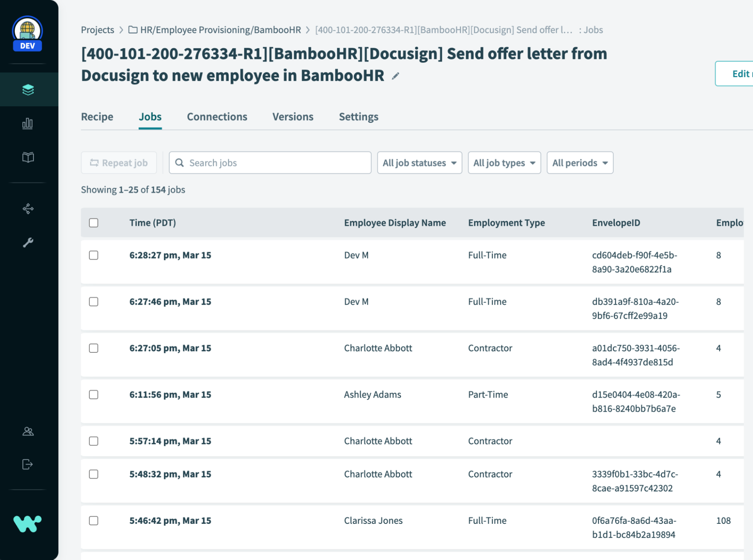Open the Projects panel from sidebar
753x560 pixels.
(x=28, y=89)
